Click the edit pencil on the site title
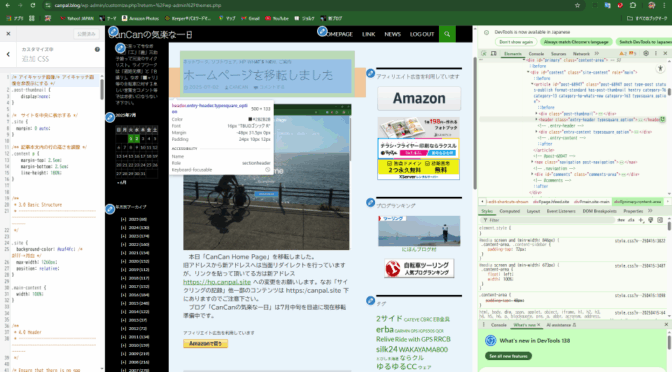The image size is (672, 372). pos(113,31)
